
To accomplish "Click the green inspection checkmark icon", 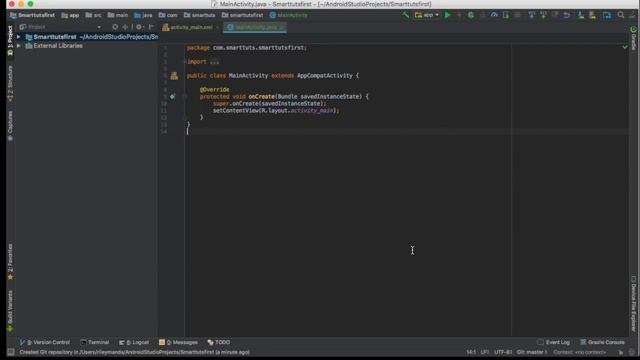I will [x=625, y=47].
